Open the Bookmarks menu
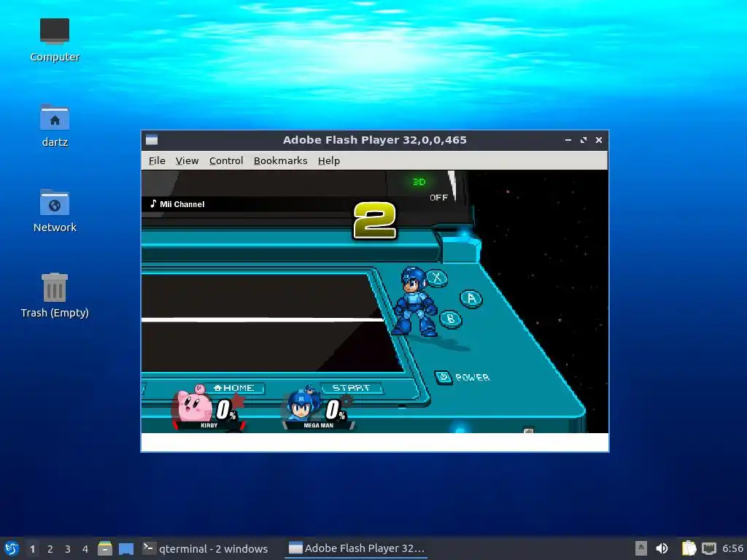The height and width of the screenshot is (560, 747). point(280,161)
